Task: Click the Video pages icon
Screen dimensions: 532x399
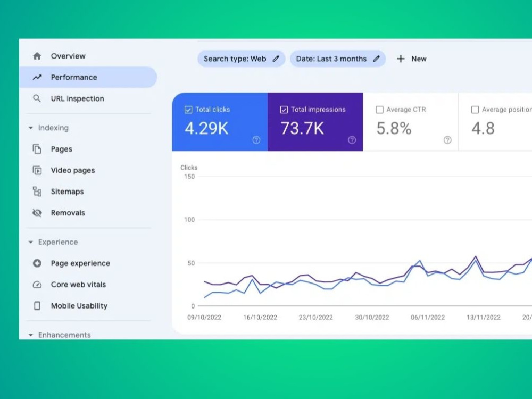Action: 37,170
